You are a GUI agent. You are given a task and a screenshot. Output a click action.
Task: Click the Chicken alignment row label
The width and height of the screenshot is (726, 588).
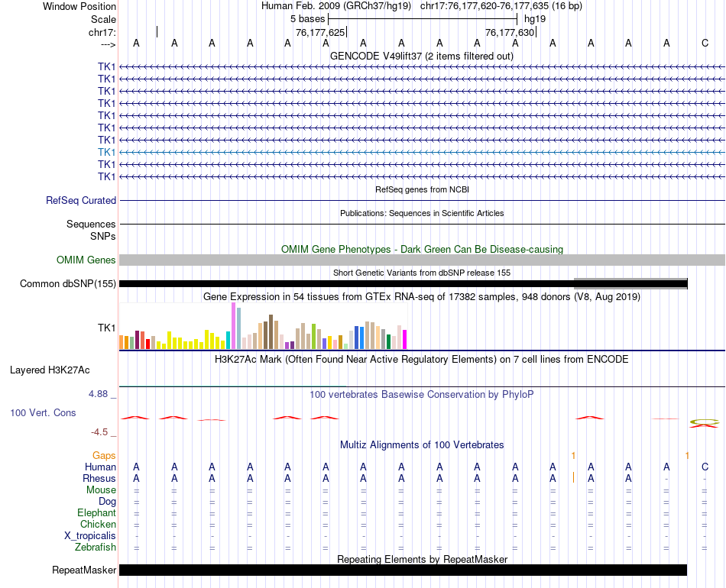click(98, 524)
